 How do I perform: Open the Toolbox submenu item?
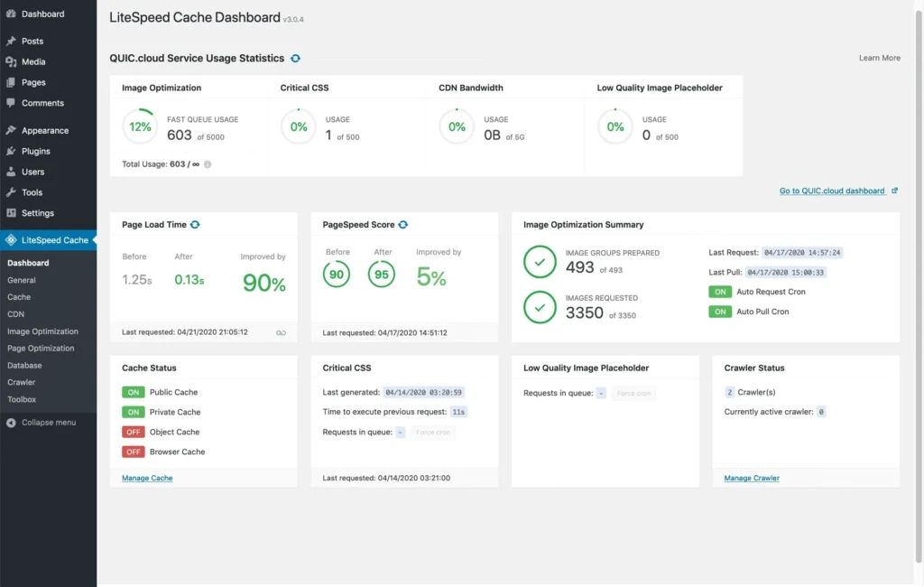tap(22, 399)
